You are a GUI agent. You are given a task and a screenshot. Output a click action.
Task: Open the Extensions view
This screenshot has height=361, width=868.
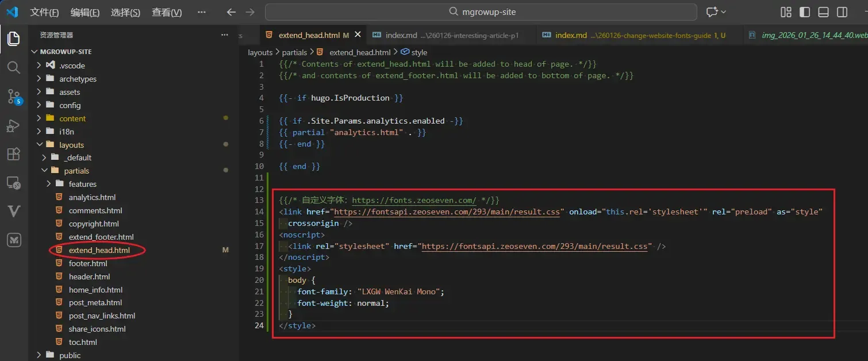[14, 153]
